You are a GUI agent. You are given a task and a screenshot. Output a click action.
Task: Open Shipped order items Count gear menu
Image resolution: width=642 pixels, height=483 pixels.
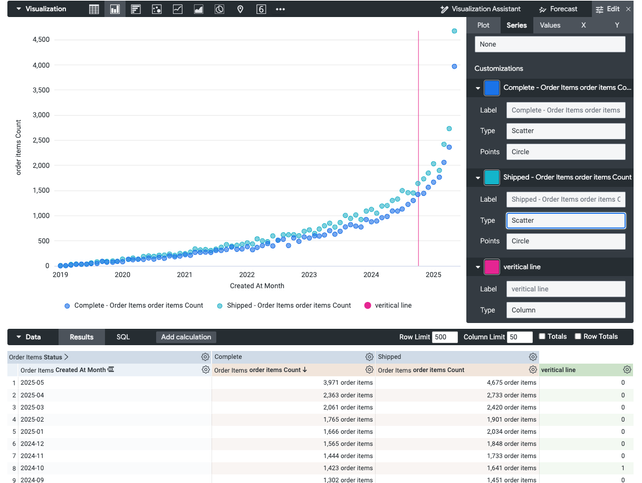point(533,370)
